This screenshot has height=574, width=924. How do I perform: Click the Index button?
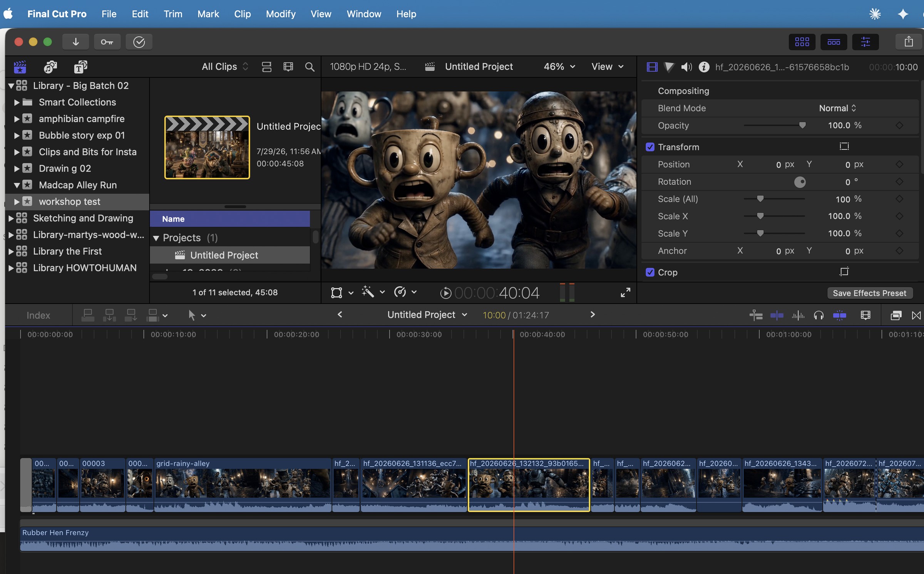pyautogui.click(x=38, y=315)
